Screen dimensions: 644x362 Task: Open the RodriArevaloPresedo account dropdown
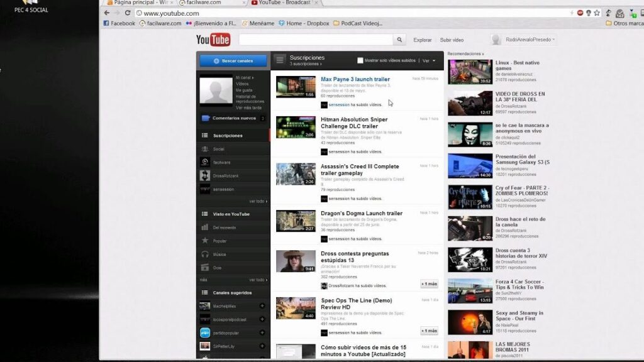click(x=530, y=40)
